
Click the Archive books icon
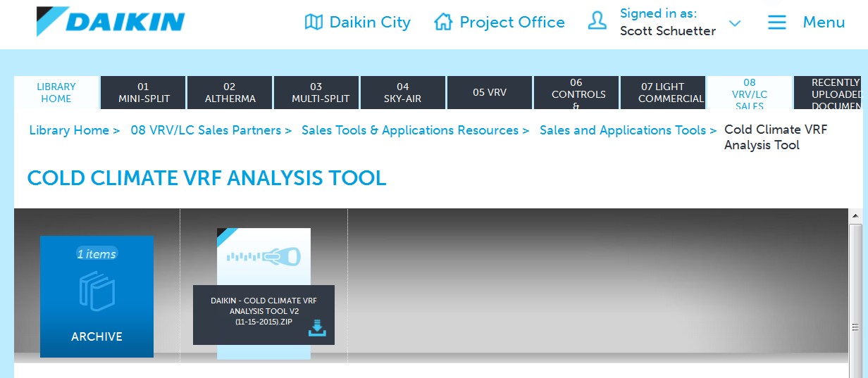click(97, 292)
